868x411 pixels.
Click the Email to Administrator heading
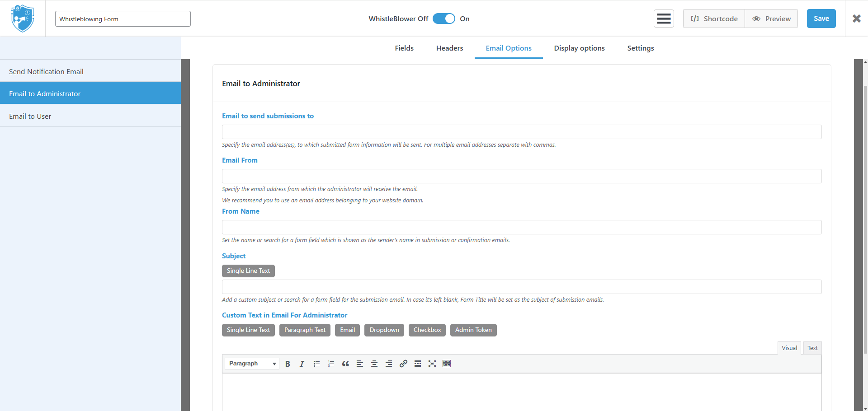point(261,84)
